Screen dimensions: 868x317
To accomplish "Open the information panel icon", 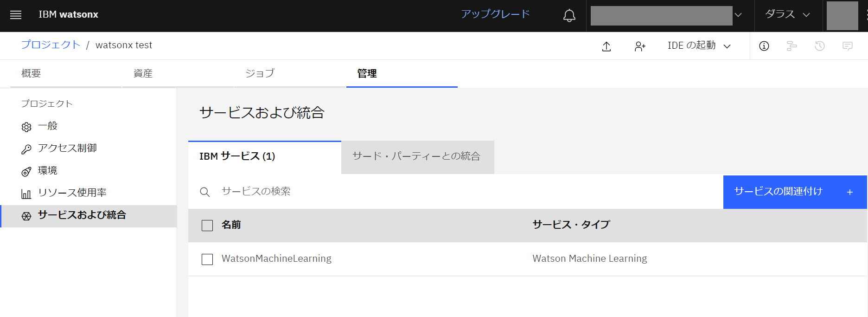I will [764, 46].
